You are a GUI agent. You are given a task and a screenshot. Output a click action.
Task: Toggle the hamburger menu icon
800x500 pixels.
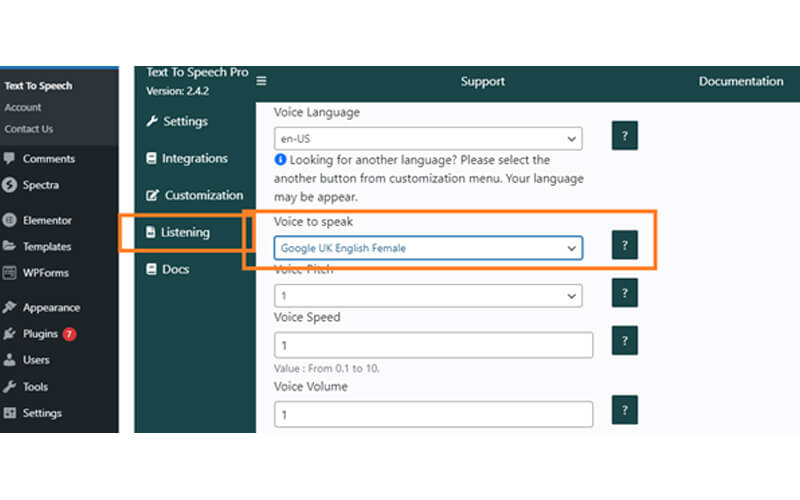coord(261,81)
